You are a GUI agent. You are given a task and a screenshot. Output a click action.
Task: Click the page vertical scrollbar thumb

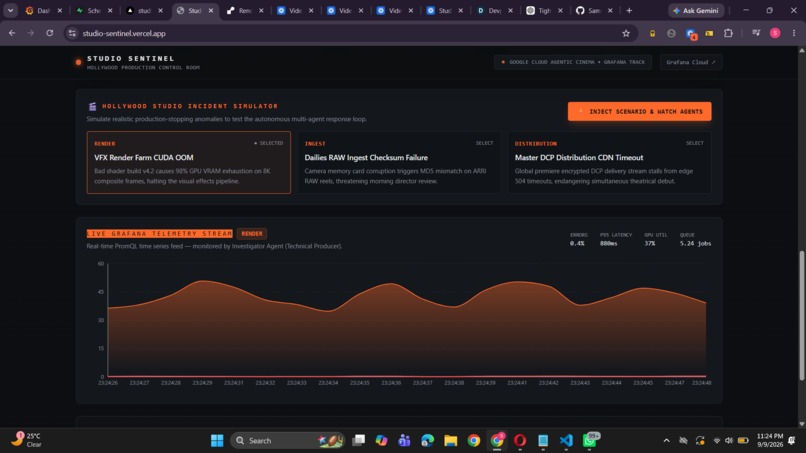click(801, 315)
